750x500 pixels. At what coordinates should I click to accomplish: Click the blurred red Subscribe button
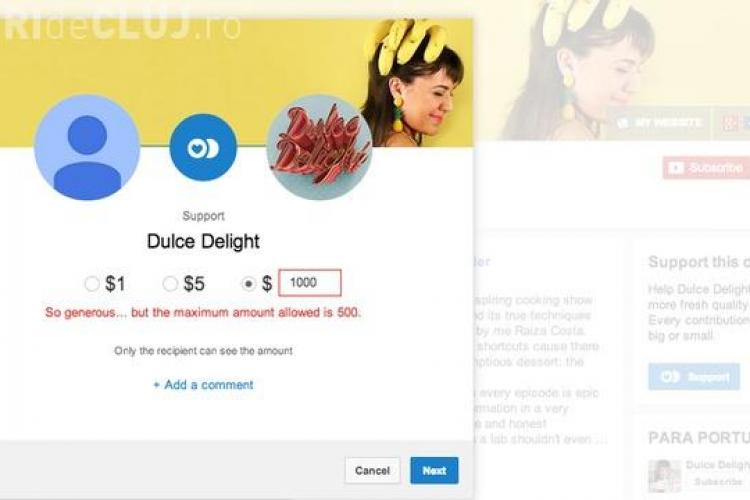pyautogui.click(x=706, y=167)
